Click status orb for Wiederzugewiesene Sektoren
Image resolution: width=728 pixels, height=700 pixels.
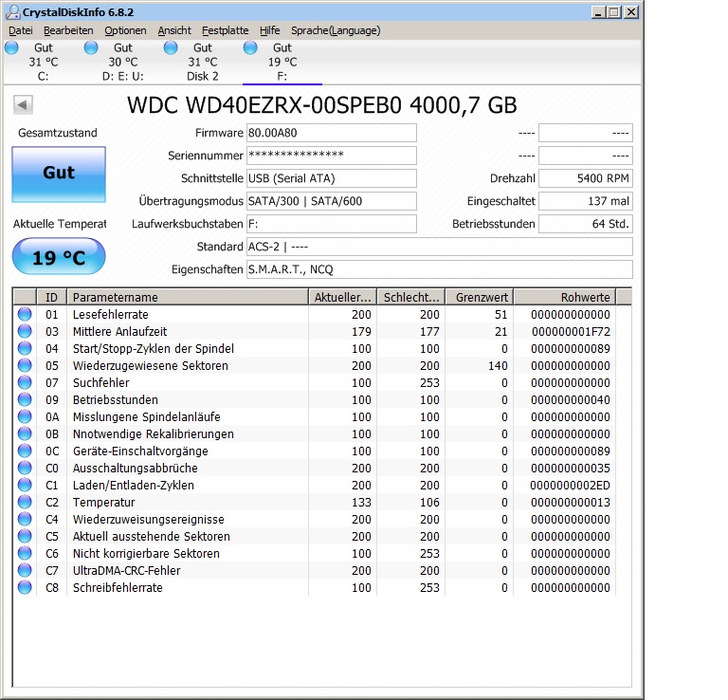(x=25, y=365)
